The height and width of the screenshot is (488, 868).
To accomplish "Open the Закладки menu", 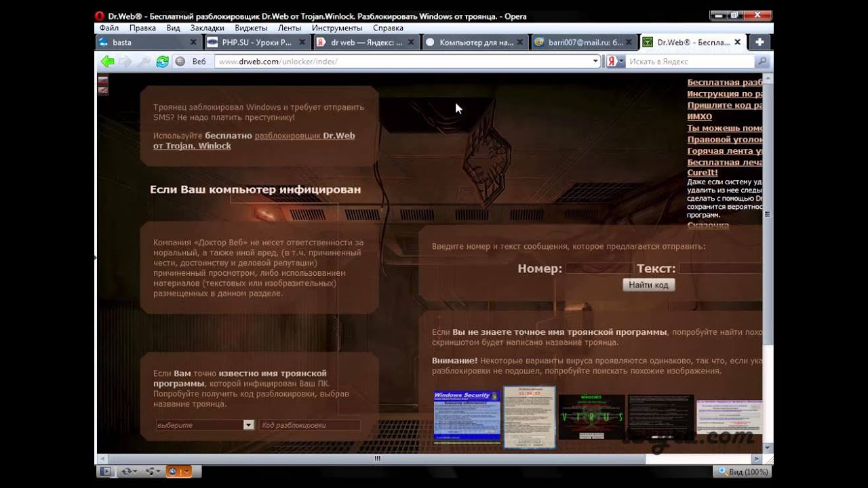I will click(207, 28).
